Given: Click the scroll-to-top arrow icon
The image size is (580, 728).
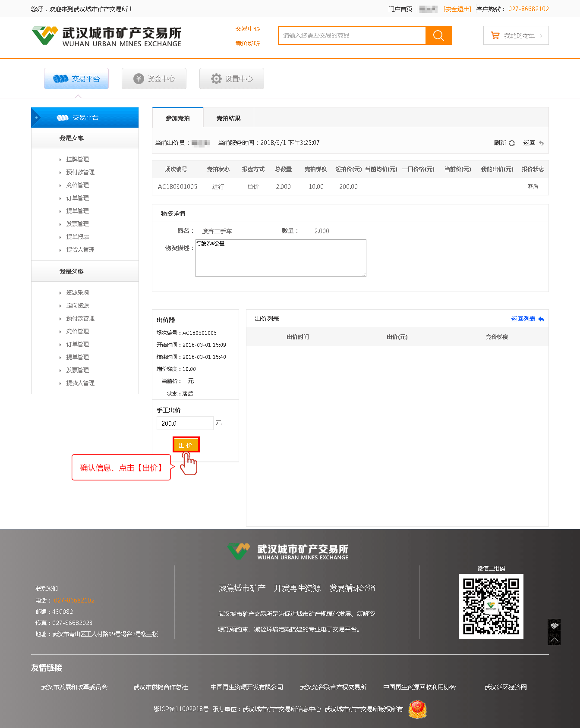Looking at the screenshot, I should click(x=555, y=640).
